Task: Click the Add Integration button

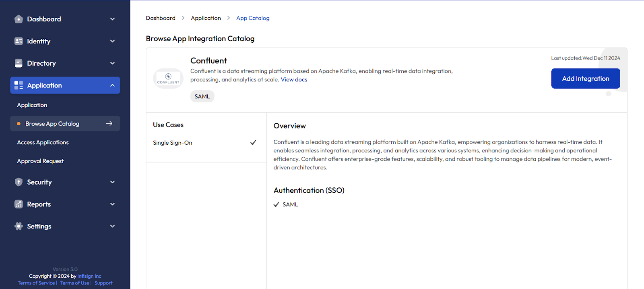Action: pyautogui.click(x=586, y=79)
